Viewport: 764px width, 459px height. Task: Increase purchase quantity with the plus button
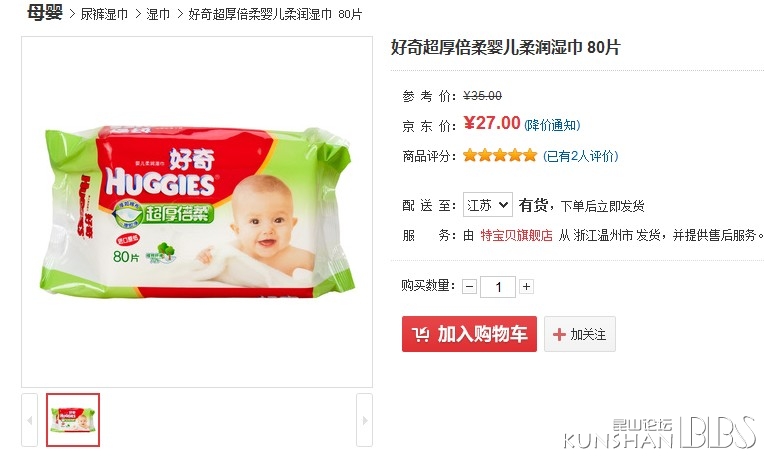pyautogui.click(x=526, y=287)
